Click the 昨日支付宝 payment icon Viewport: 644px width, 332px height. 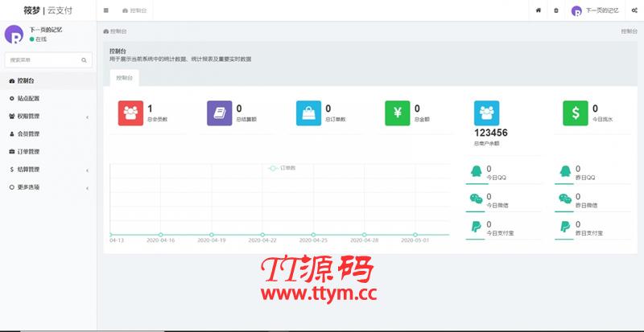tap(565, 227)
